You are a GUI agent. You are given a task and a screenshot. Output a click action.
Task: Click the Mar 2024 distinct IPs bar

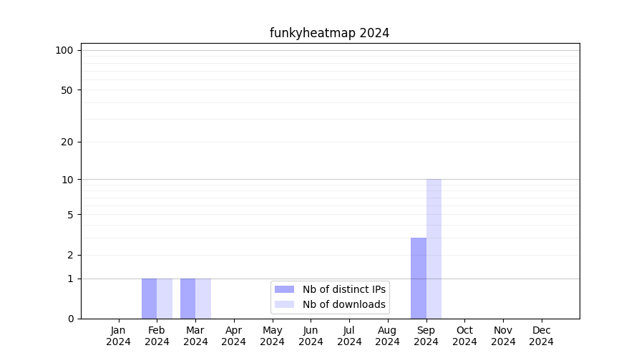(187, 299)
